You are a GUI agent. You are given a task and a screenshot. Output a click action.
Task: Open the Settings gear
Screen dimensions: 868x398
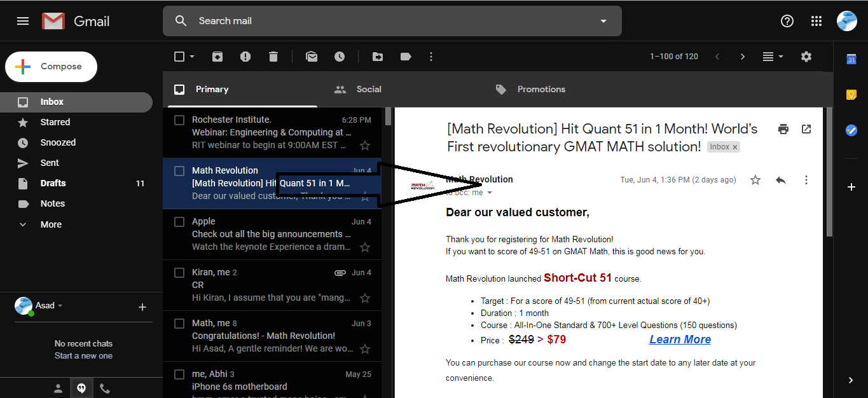[806, 57]
